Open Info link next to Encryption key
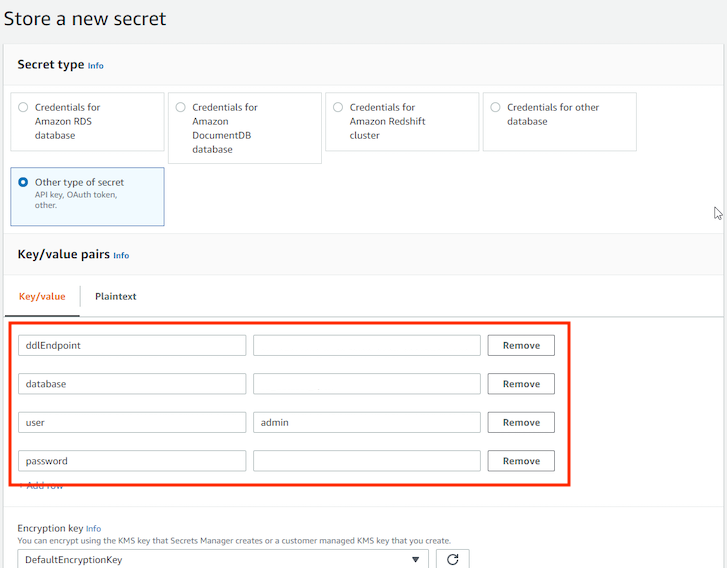The width and height of the screenshot is (727, 568). (x=93, y=528)
